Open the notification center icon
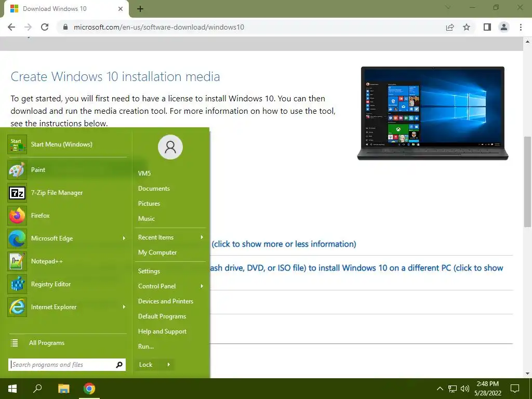Screen dimensions: 532x399 515,389
